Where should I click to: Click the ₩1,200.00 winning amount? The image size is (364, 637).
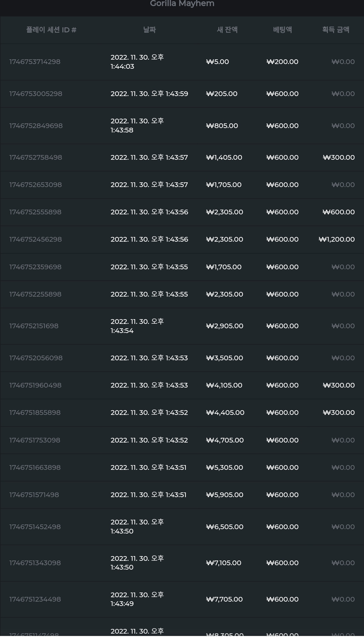(336, 239)
